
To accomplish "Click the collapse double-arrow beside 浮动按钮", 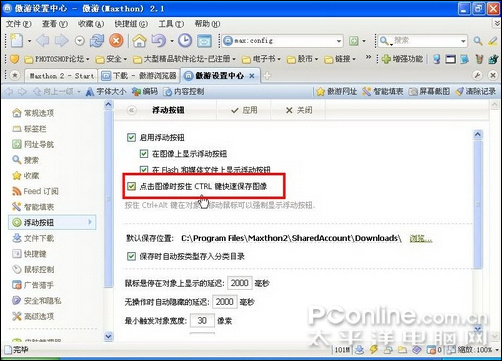I will 132,110.
